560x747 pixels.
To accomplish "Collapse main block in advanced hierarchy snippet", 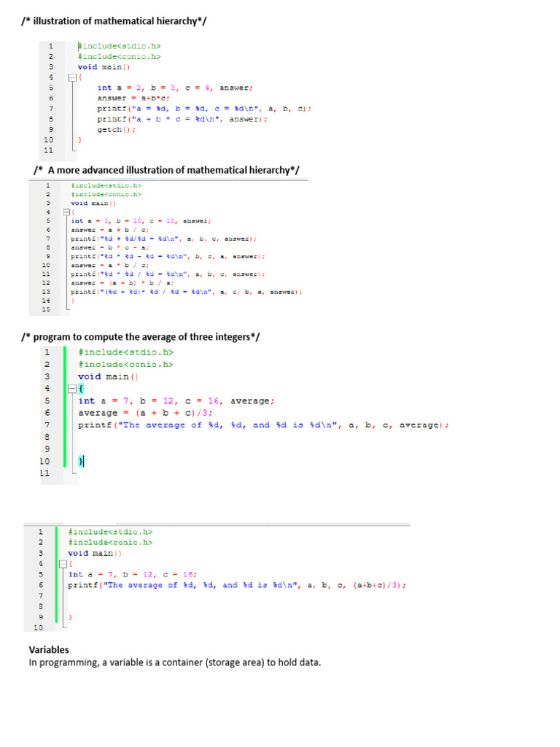I will 66,212.
